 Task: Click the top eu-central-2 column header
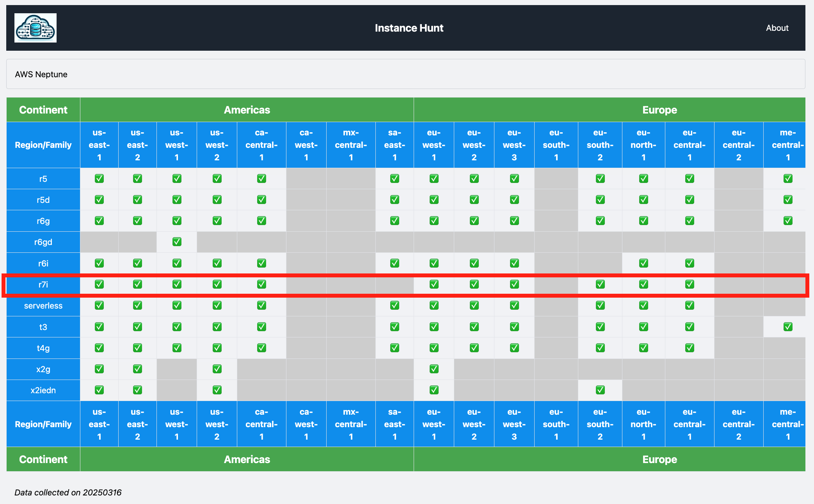(x=739, y=145)
